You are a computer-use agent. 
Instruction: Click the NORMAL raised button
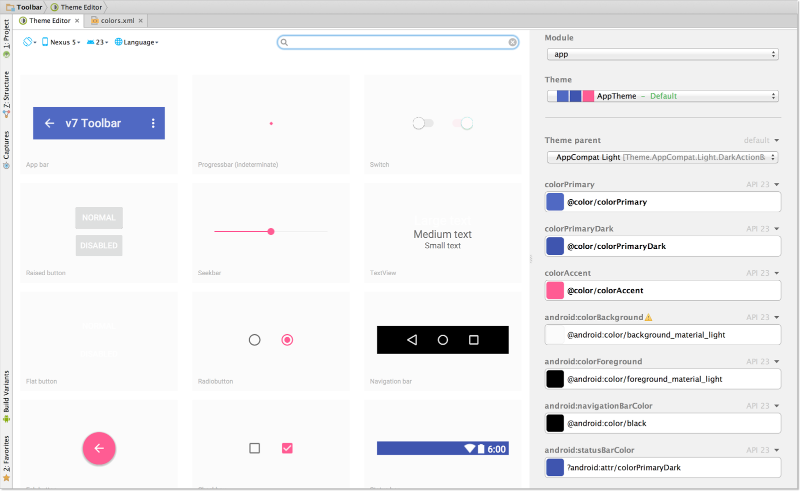coord(99,217)
